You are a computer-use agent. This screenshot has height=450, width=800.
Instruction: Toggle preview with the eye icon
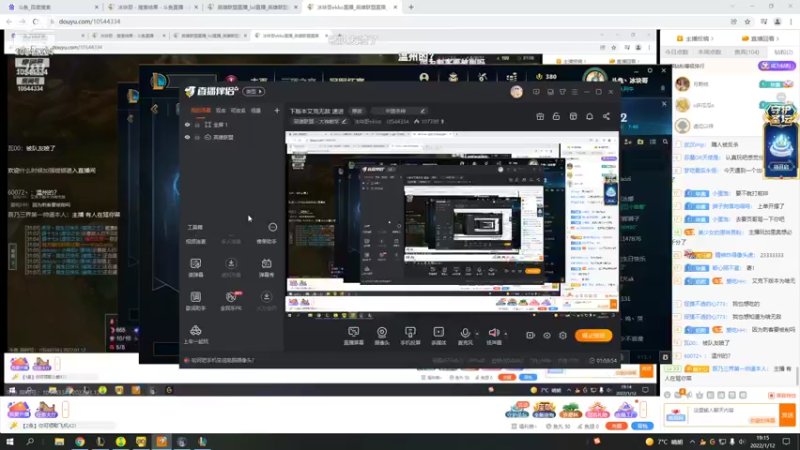pyautogui.click(x=546, y=335)
